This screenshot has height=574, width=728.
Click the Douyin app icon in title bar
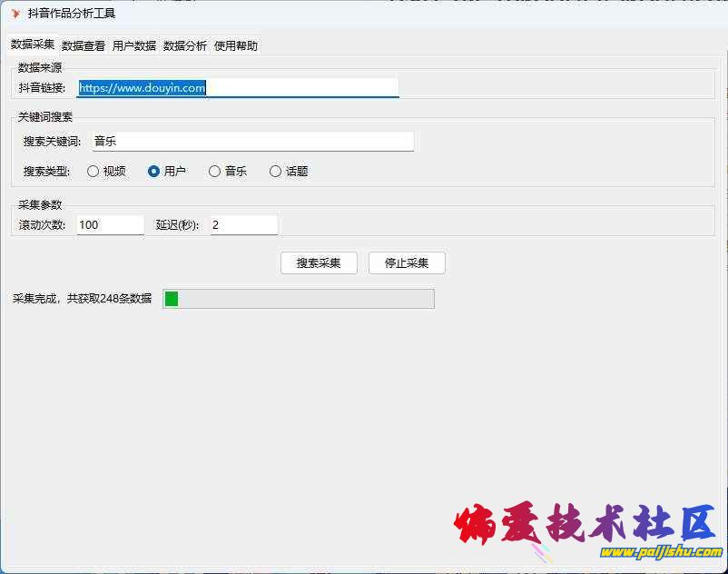pyautogui.click(x=15, y=14)
